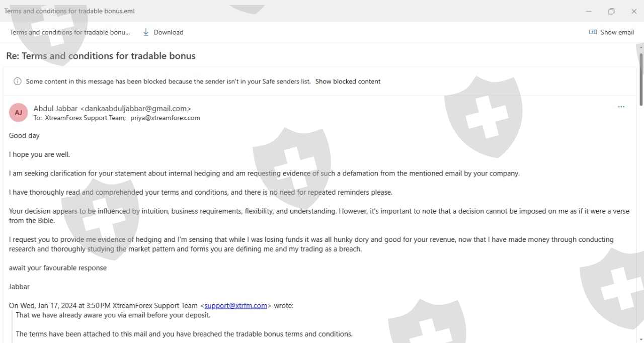The height and width of the screenshot is (343, 644).
Task: Select the 'Terms and conditions for tradable bonu...' tab
Action: (70, 32)
